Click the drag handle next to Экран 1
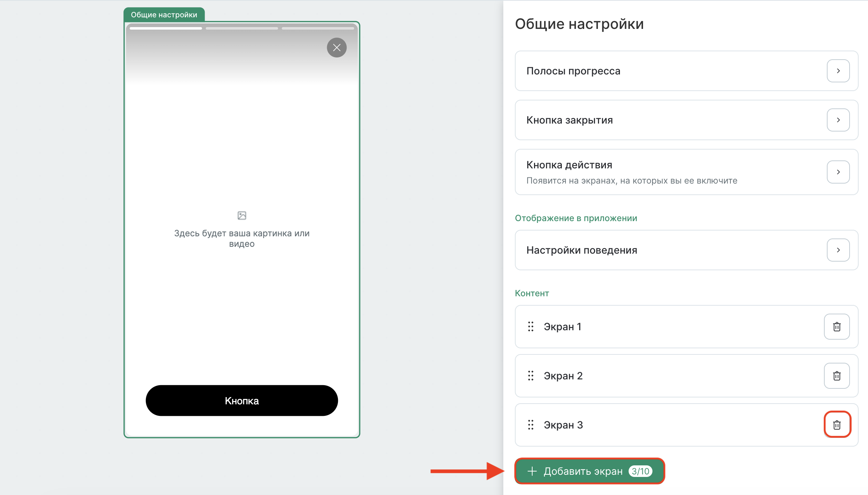 [x=530, y=327]
